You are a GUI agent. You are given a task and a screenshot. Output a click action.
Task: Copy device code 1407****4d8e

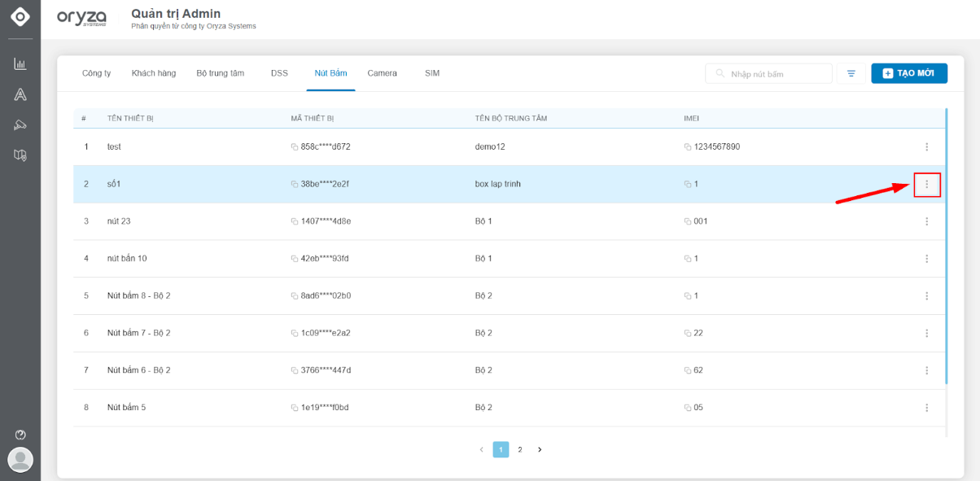click(x=295, y=221)
